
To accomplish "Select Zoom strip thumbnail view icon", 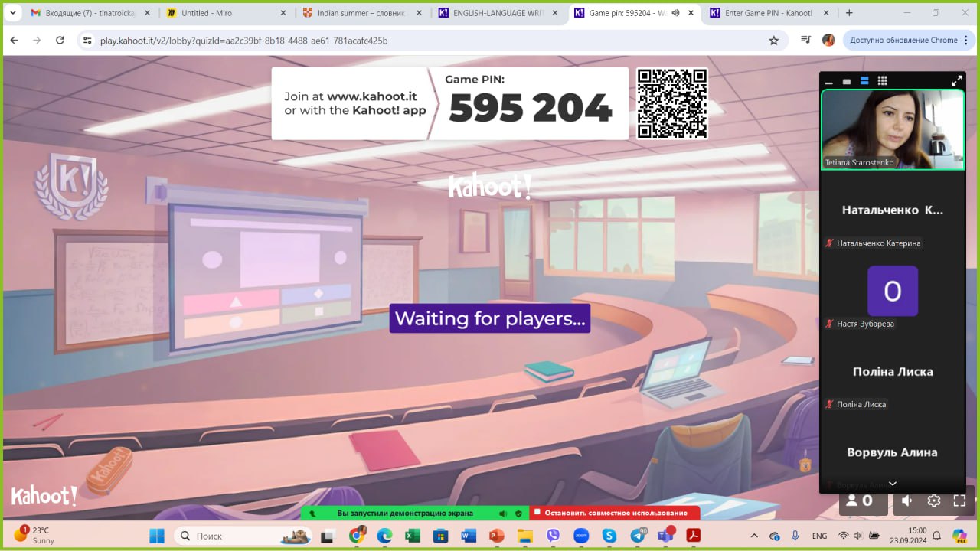I will 864,81.
